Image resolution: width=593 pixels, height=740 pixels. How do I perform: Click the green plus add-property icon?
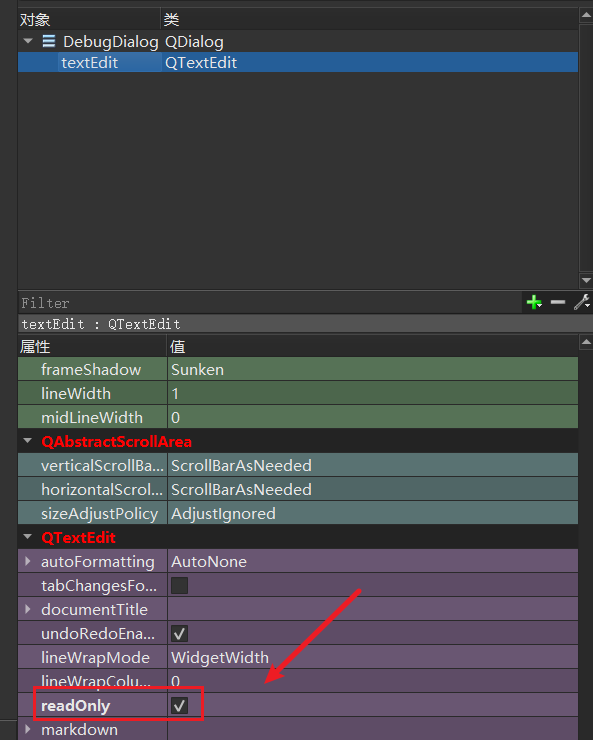(x=534, y=302)
